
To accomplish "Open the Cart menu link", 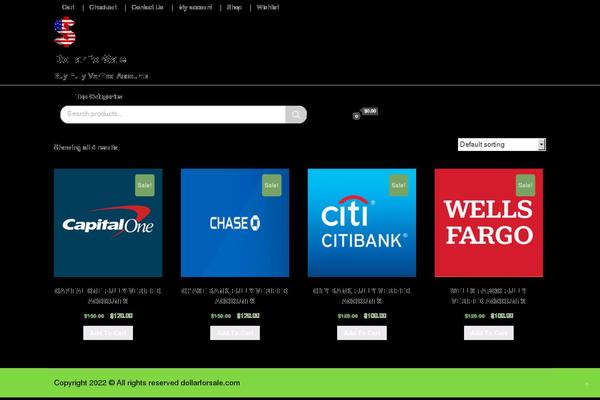I will pyautogui.click(x=68, y=7).
